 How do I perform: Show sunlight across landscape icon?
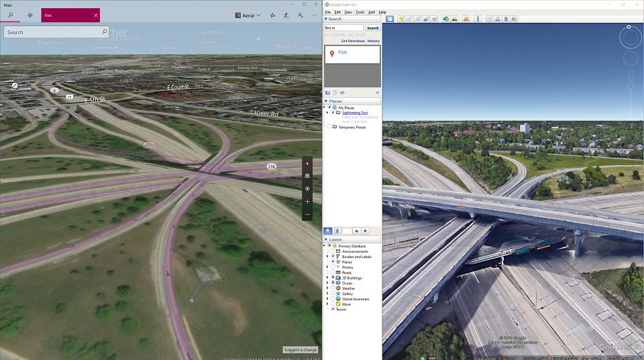[x=455, y=19]
